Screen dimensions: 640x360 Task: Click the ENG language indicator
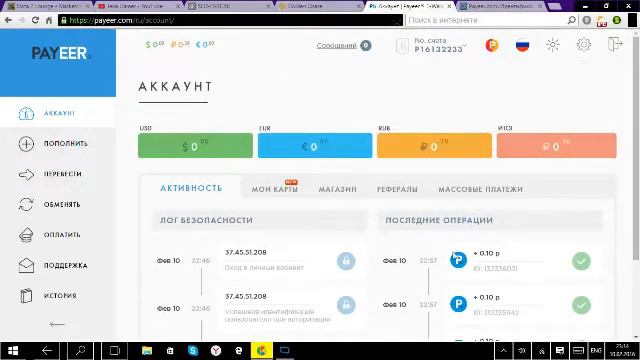(596, 351)
